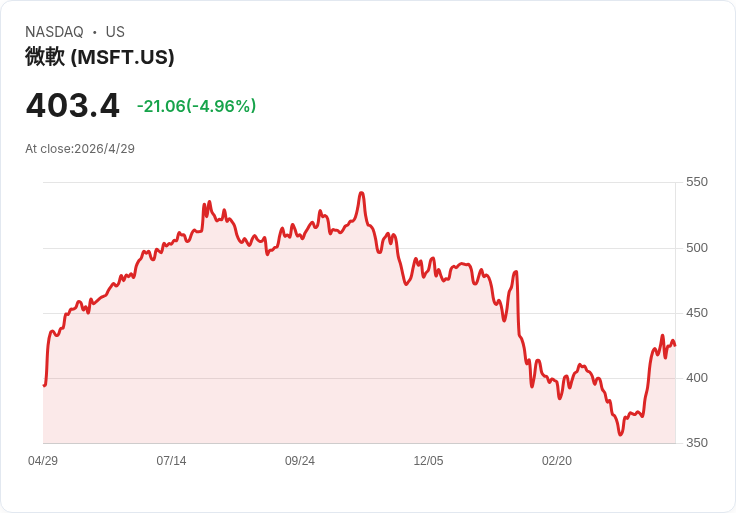Click the -21.06(-4.96%) price change
This screenshot has width=736, height=513.
[196, 106]
